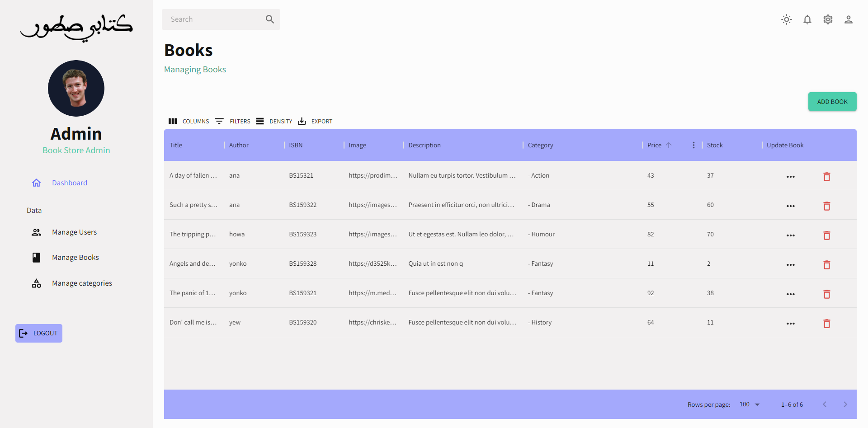Open update menu for BS159320 book
The height and width of the screenshot is (428, 868).
click(791, 324)
